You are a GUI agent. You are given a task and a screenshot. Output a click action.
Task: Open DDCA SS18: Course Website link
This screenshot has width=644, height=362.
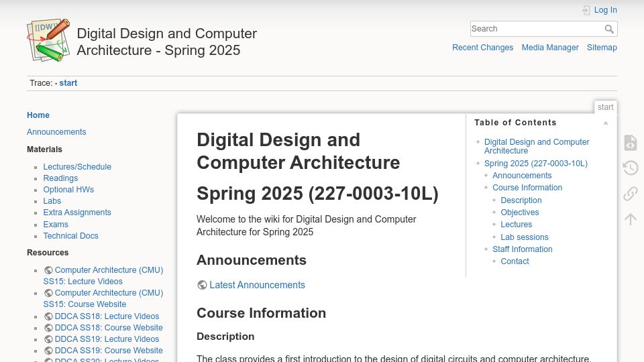(x=109, y=328)
